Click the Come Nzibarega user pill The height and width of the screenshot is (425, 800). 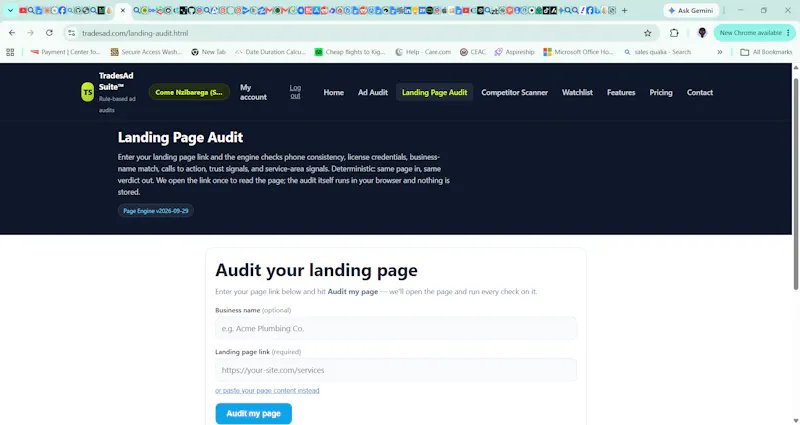[189, 92]
